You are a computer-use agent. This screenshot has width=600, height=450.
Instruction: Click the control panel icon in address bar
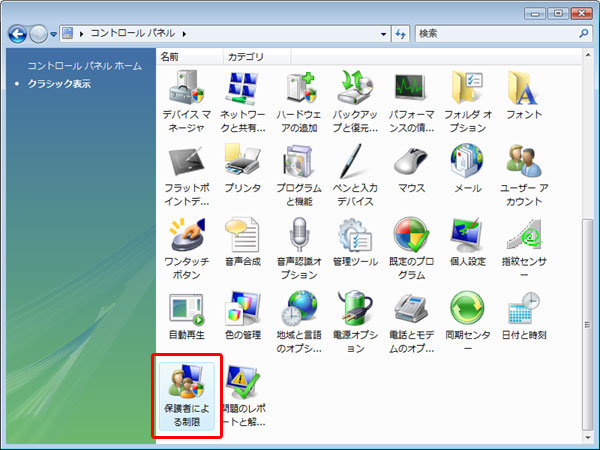[68, 34]
